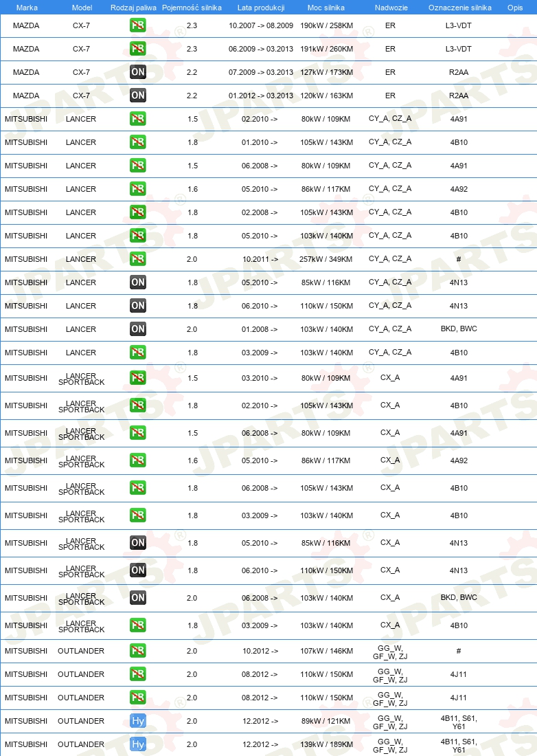Select the 02.2008 -> production date cell
This screenshot has width=537, height=756.
(260, 212)
